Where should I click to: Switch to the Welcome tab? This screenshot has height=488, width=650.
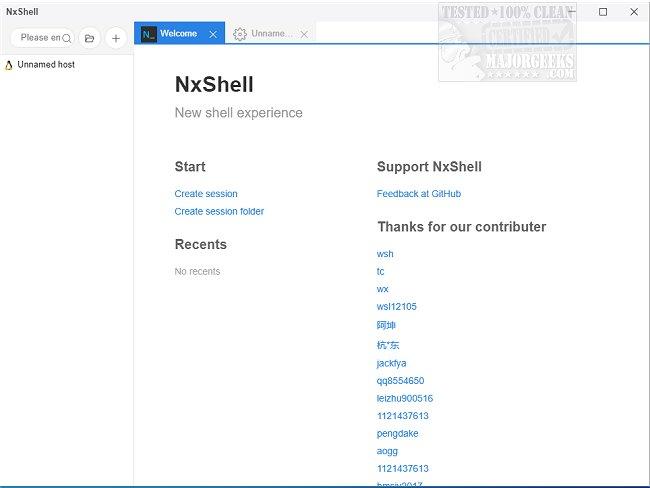tap(179, 34)
